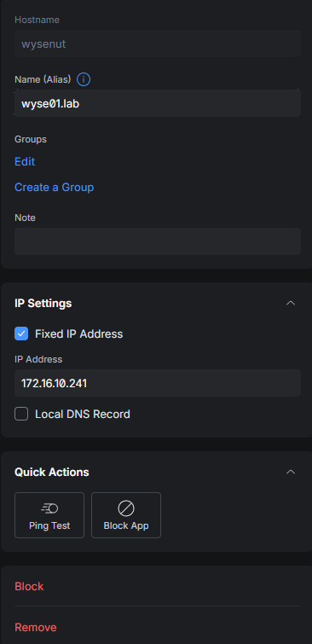Collapse the Quick Actions section
The image size is (312, 644).
coord(291,472)
